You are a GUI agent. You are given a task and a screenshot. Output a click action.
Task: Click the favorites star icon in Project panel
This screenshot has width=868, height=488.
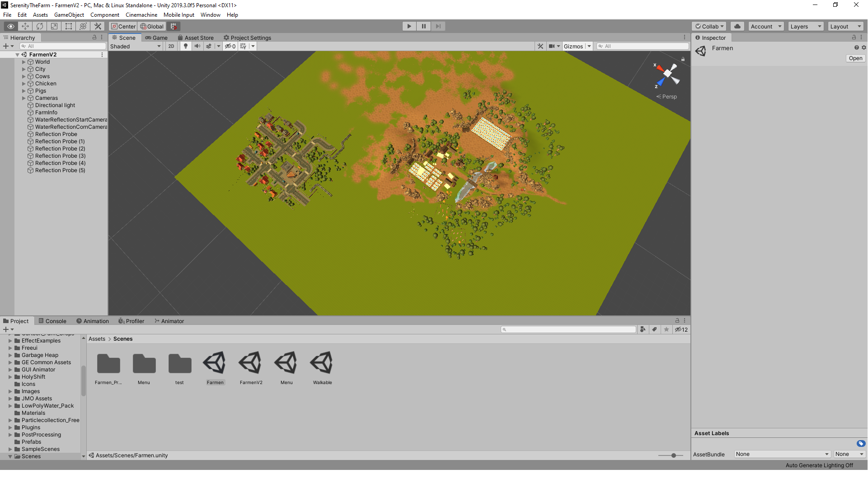pos(666,329)
